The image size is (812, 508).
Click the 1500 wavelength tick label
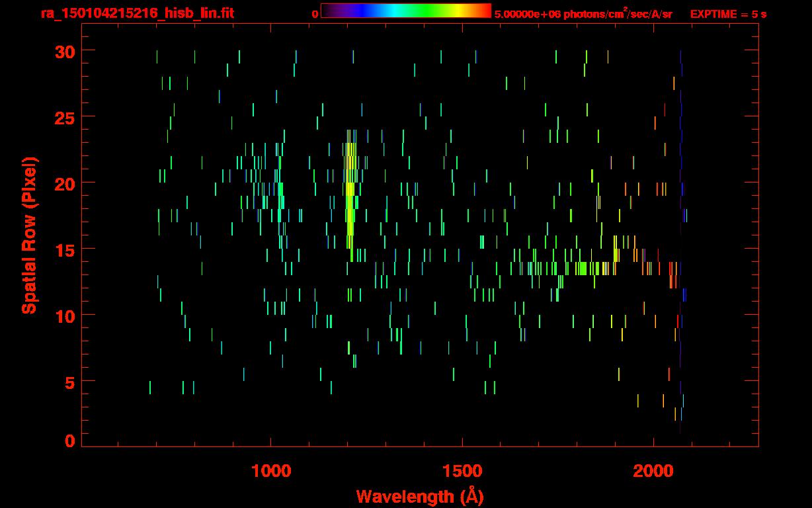pos(462,471)
